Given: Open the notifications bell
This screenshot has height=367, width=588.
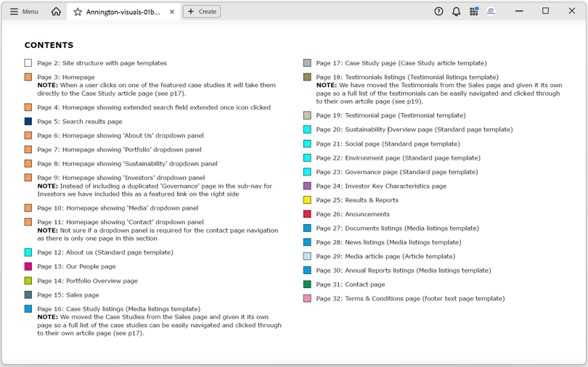Looking at the screenshot, I should click(x=456, y=12).
